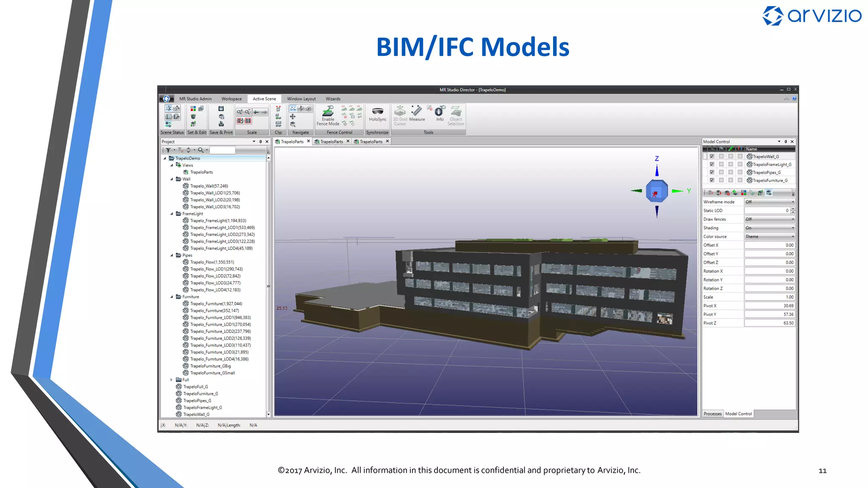Uncheck the TrapeloWall_G visibility checkbox
This screenshot has width=868, height=488.
[712, 156]
